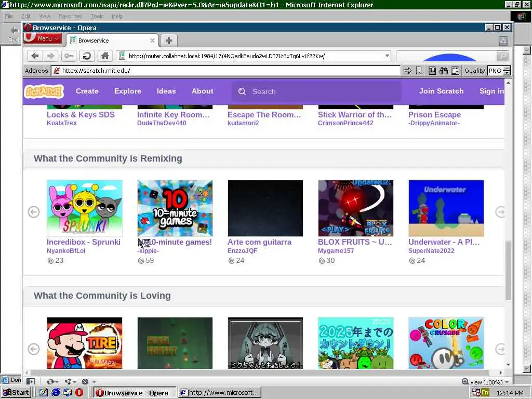The width and height of the screenshot is (532, 399).
Task: Click the Back button in Internet Explorer
Action: (x=14, y=34)
